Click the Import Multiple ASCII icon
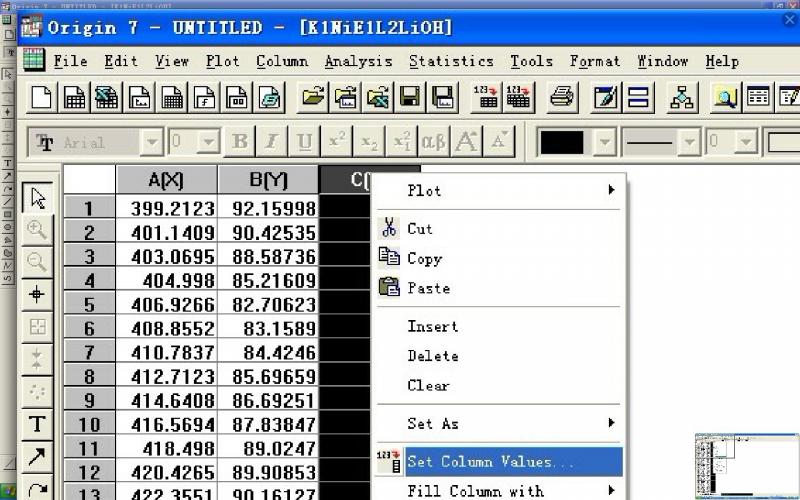This screenshot has width=800, height=500. [x=518, y=96]
